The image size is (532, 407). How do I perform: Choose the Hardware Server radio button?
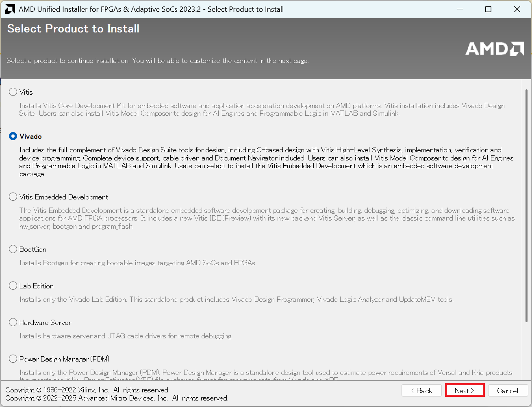(13, 323)
